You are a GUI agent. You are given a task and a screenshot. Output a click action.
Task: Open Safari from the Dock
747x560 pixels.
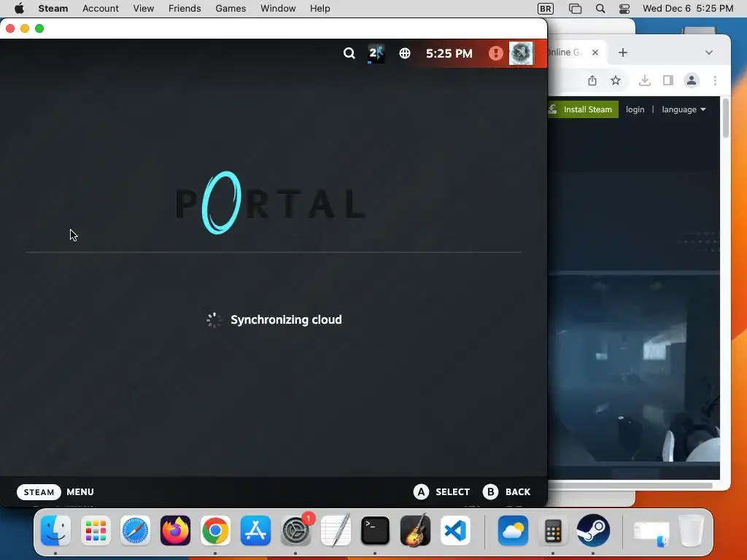(x=135, y=531)
